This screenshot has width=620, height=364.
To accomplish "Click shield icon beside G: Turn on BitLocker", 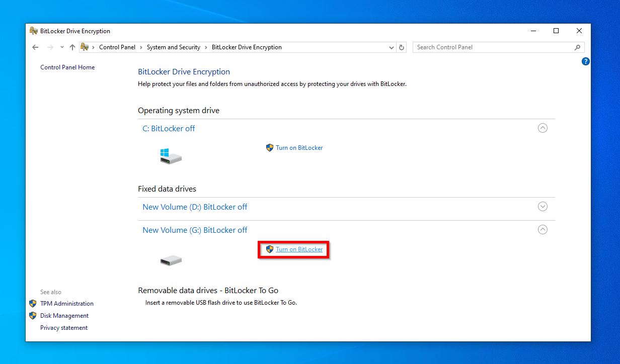I will (270, 249).
